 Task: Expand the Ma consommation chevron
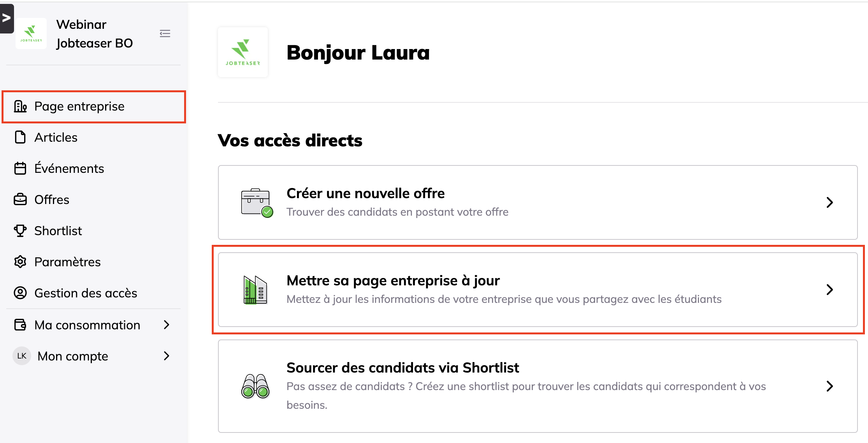click(x=167, y=325)
